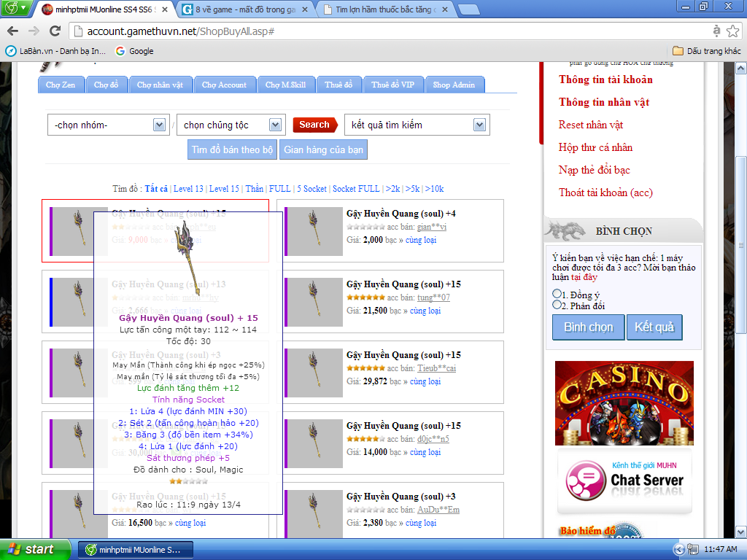
Task: Click the tray expand arrow icon
Action: pos(679,550)
